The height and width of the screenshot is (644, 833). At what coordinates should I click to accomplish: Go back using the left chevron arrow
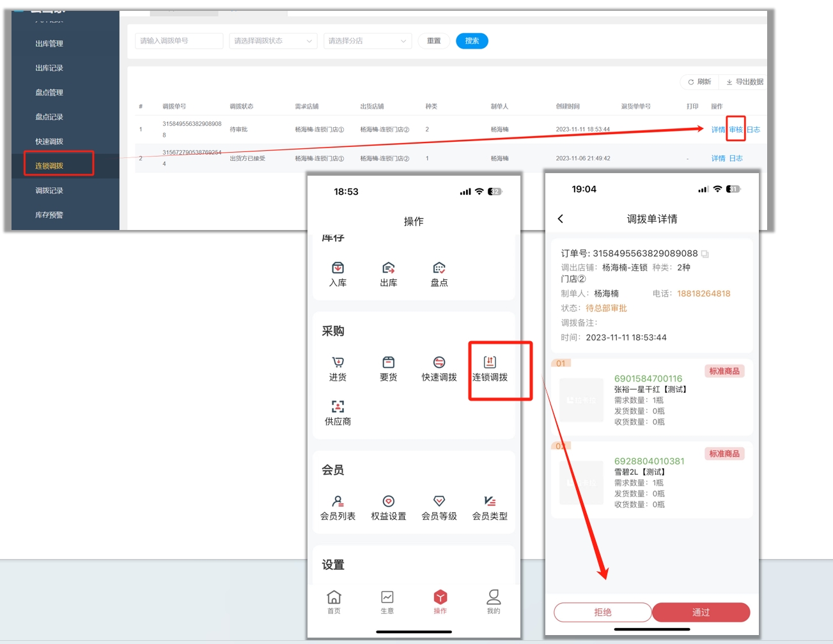[561, 219]
